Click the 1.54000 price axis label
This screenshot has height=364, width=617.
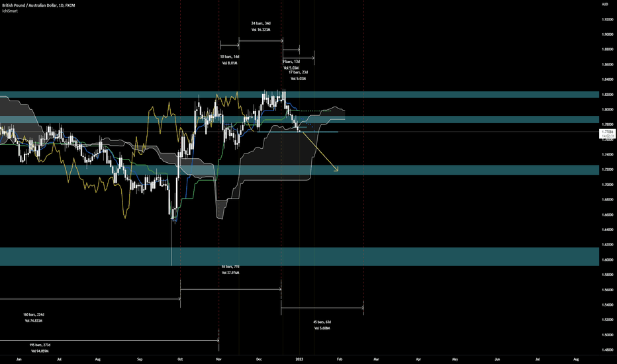[x=607, y=304]
